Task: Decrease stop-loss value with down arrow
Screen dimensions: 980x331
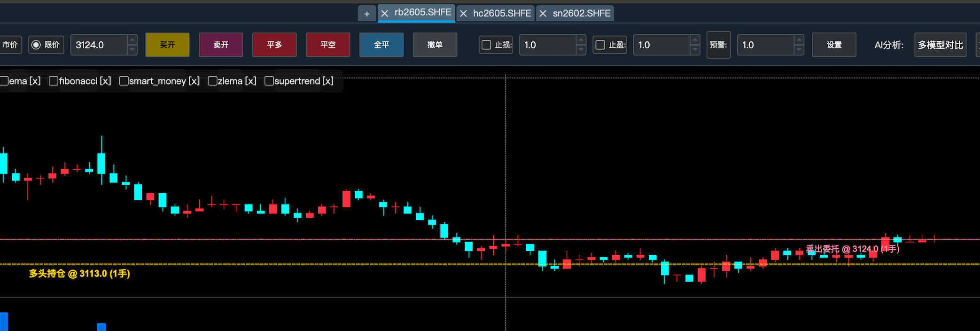Action: click(x=581, y=50)
